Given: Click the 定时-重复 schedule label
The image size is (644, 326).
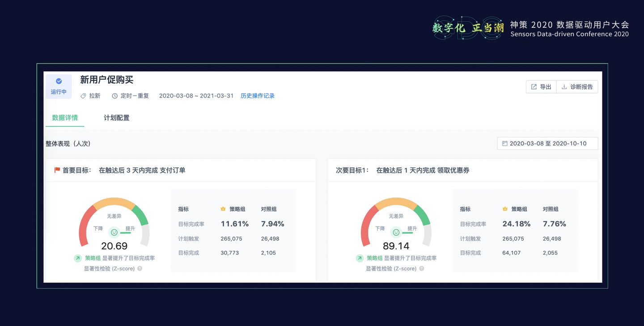Looking at the screenshot, I should pyautogui.click(x=135, y=96).
